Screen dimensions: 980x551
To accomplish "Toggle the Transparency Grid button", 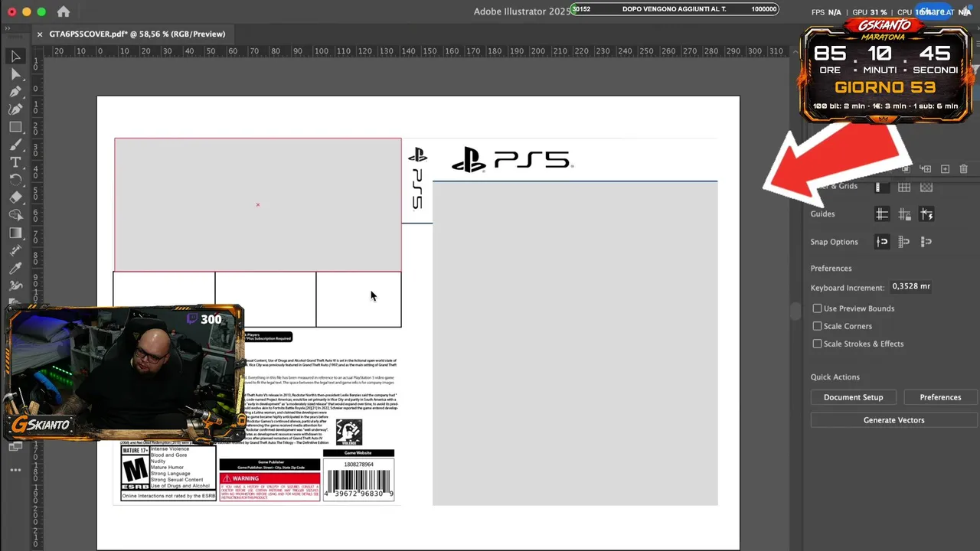I will click(926, 187).
